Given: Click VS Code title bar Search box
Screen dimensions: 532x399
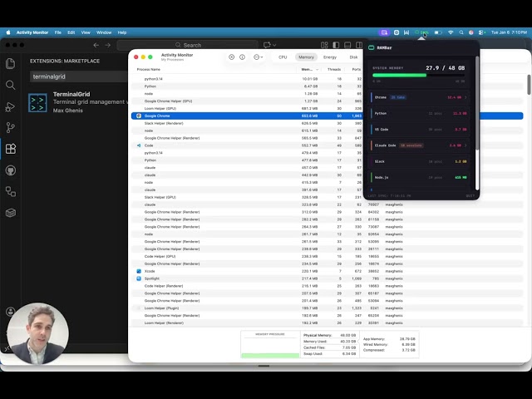Looking at the screenshot, I should (x=188, y=45).
